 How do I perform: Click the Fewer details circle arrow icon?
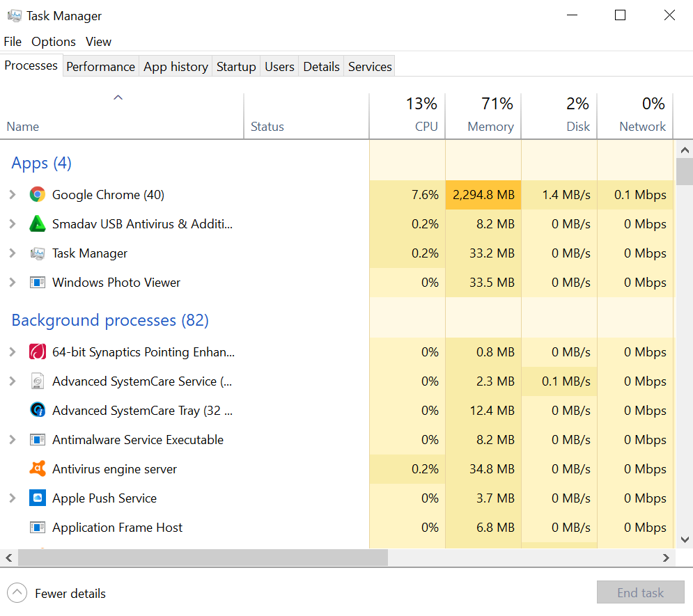point(17,593)
